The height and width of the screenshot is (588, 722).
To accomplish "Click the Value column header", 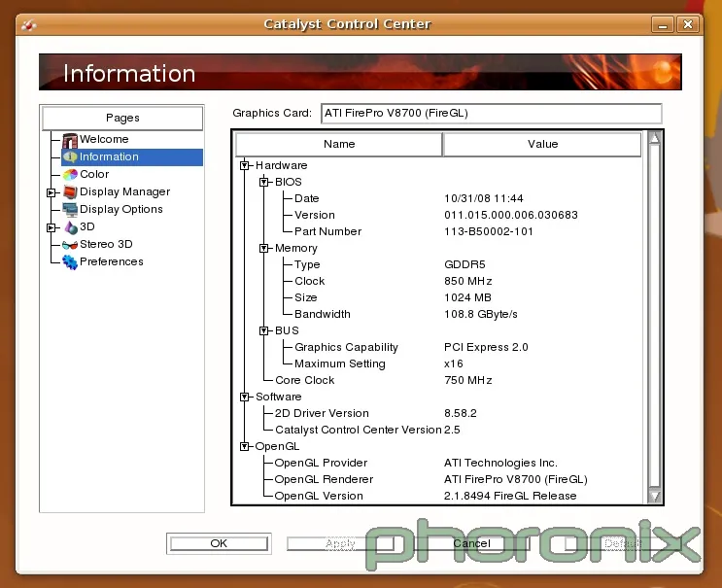I will (542, 144).
